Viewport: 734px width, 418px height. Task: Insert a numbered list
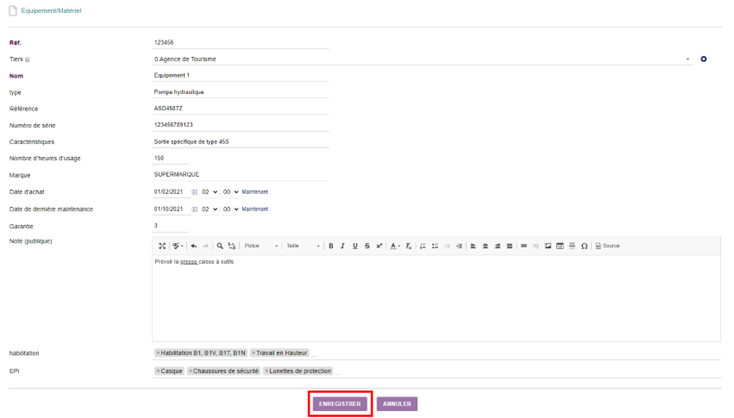pyautogui.click(x=423, y=246)
